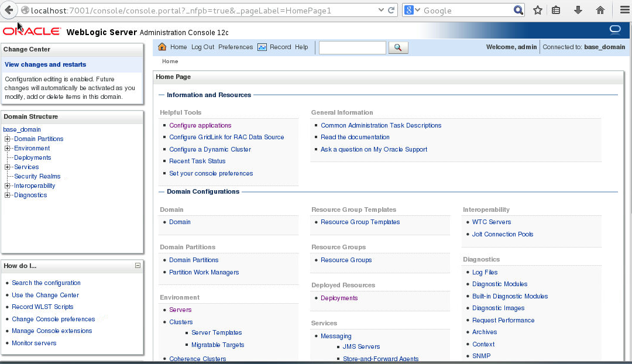632x364 pixels.
Task: Open the JMS Servers link
Action: point(361,346)
